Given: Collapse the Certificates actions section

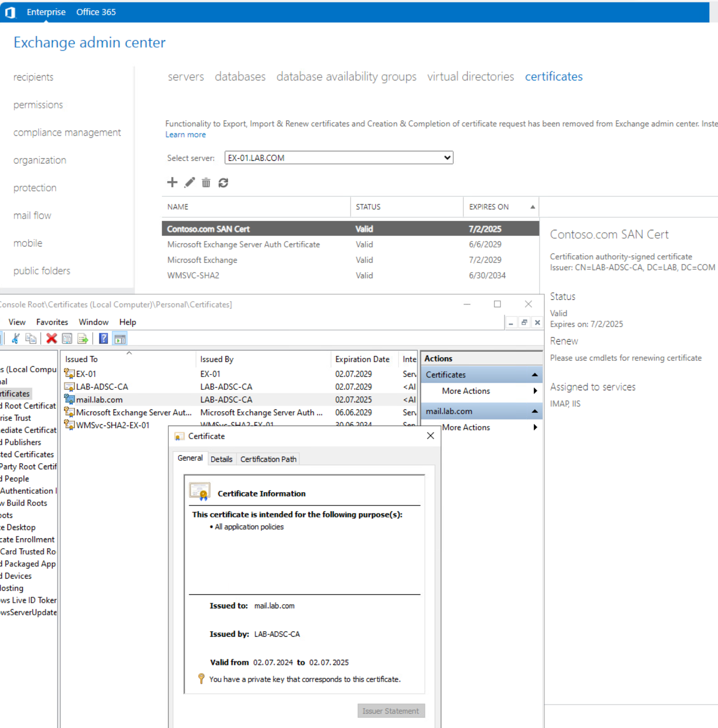Looking at the screenshot, I should 534,375.
